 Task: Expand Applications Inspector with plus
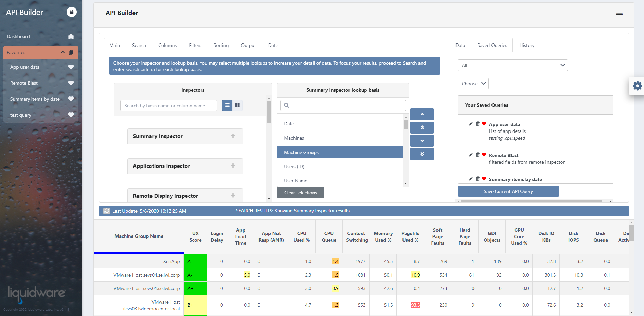pyautogui.click(x=233, y=166)
